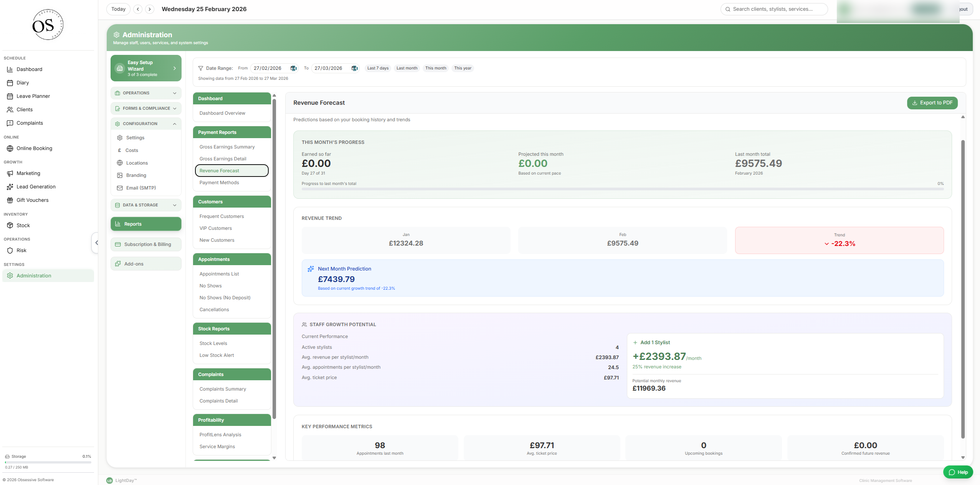Click the From date field 27/02/2026
This screenshot has width=980, height=485.
pos(274,68)
